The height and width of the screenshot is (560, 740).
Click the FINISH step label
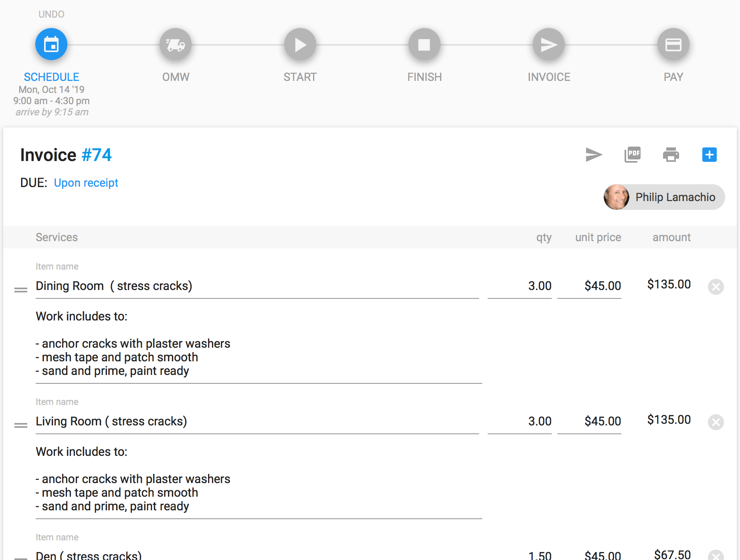(425, 77)
